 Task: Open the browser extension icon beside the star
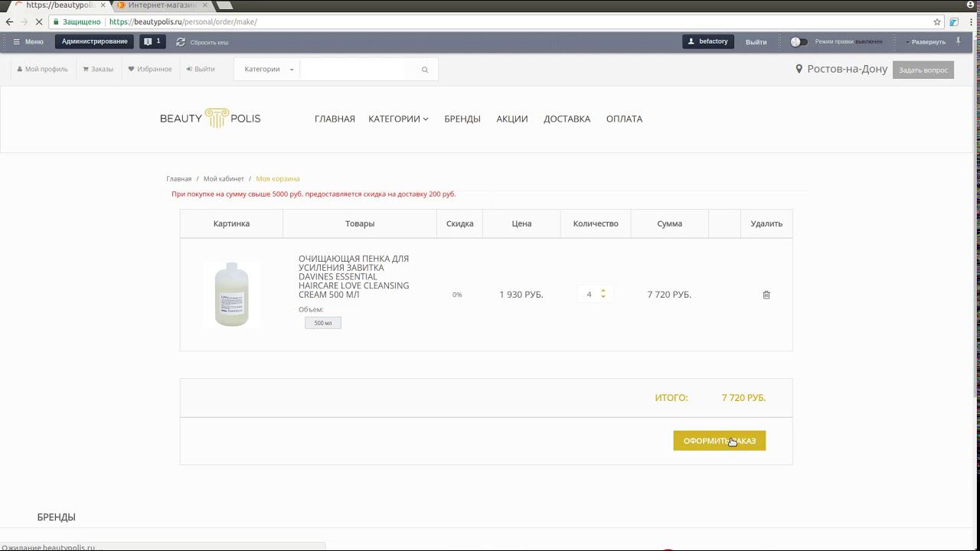point(954,22)
